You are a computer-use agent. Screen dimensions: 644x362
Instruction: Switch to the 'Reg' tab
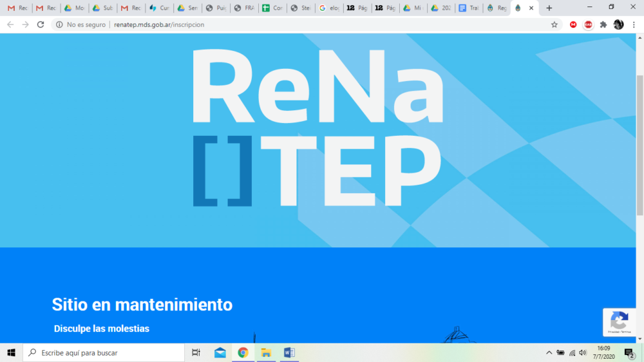497,8
